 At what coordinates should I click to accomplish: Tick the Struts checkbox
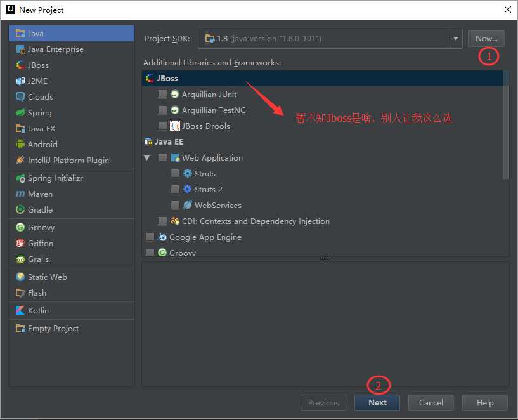point(175,173)
